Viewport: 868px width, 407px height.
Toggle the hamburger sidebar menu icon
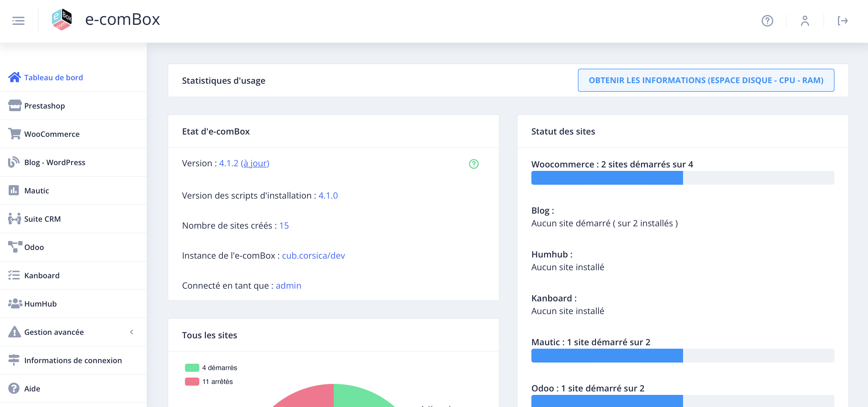[x=18, y=21]
